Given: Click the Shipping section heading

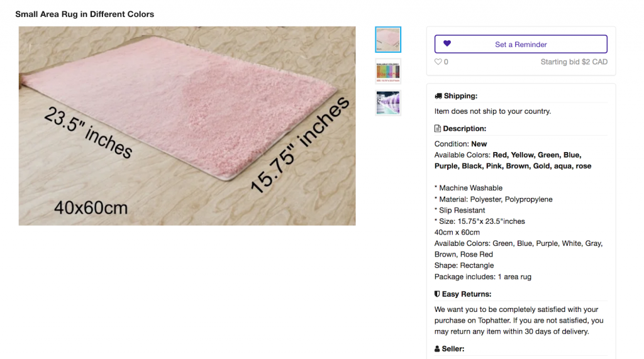Looking at the screenshot, I should 460,96.
